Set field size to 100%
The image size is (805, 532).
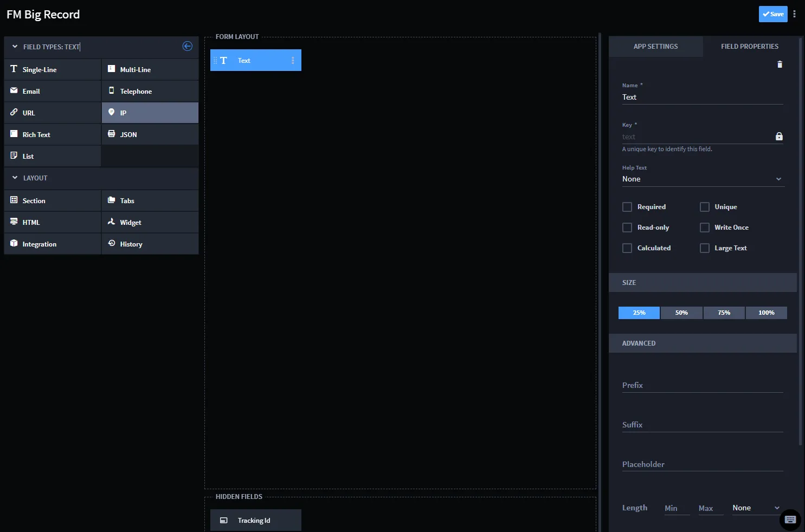click(x=767, y=313)
